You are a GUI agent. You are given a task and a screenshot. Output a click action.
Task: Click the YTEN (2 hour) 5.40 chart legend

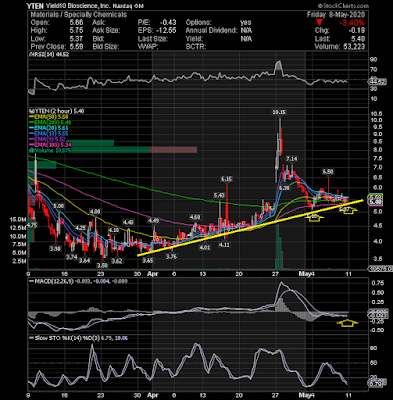click(x=55, y=111)
